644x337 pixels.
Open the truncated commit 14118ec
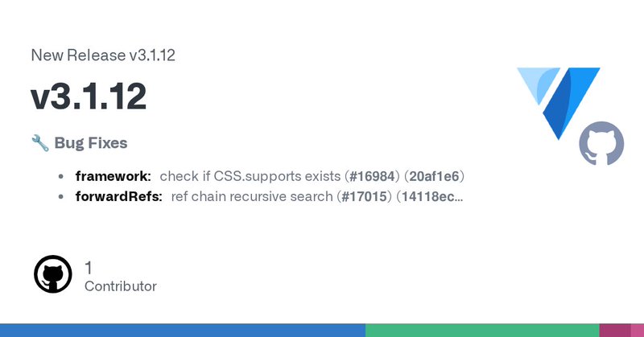click(x=432, y=196)
